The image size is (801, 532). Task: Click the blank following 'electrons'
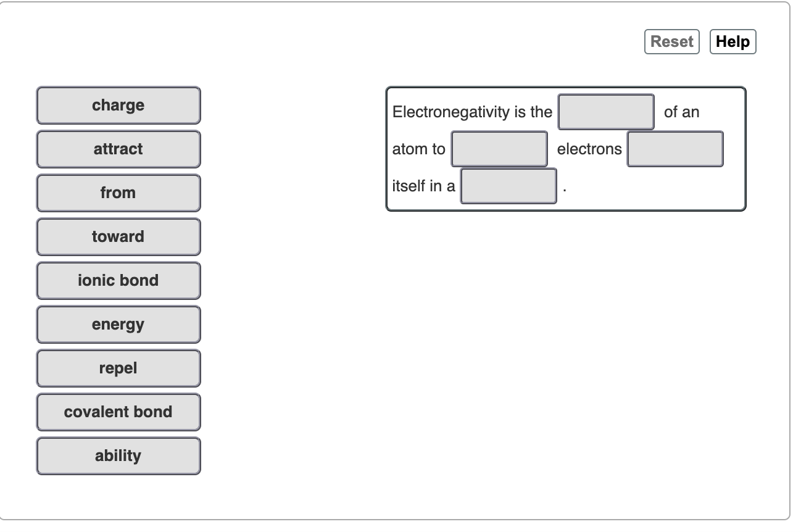pyautogui.click(x=675, y=149)
